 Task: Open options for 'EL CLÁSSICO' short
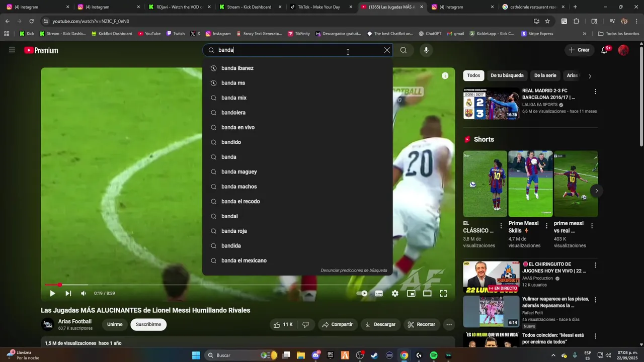tap(501, 226)
